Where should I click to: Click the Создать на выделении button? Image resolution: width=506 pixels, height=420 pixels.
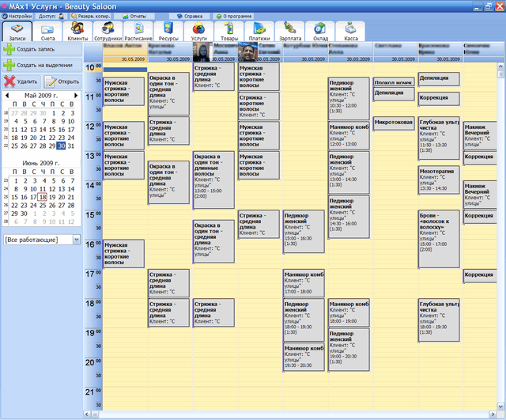(42, 65)
